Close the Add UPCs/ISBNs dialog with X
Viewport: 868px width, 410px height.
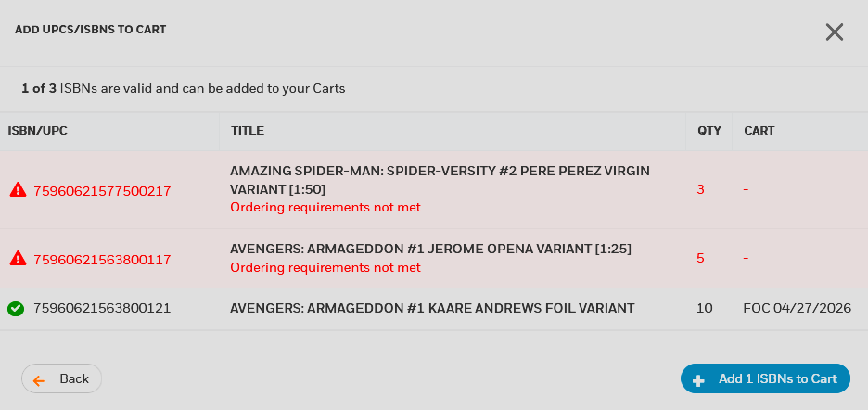(835, 32)
